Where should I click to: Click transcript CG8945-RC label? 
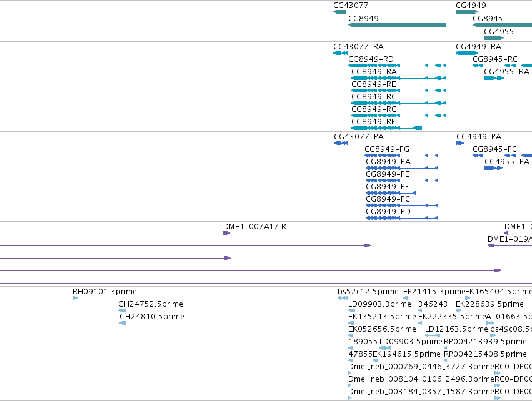pos(495,59)
